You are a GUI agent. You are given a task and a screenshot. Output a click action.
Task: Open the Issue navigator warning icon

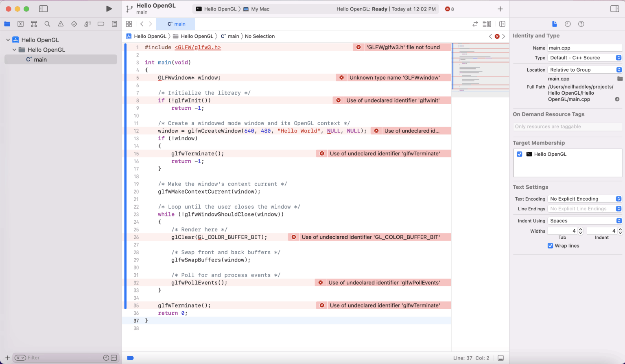coord(61,24)
